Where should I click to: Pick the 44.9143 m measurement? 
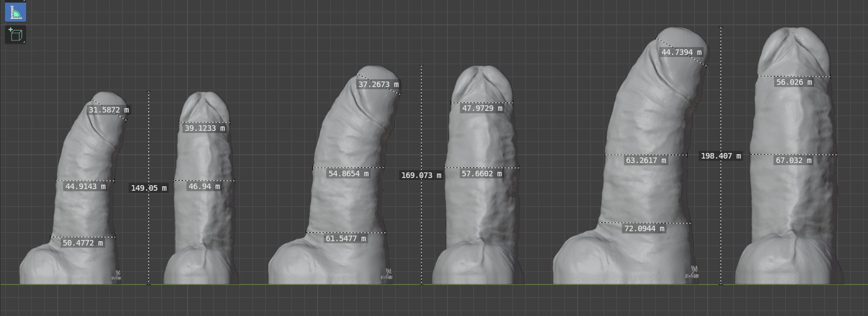point(85,186)
